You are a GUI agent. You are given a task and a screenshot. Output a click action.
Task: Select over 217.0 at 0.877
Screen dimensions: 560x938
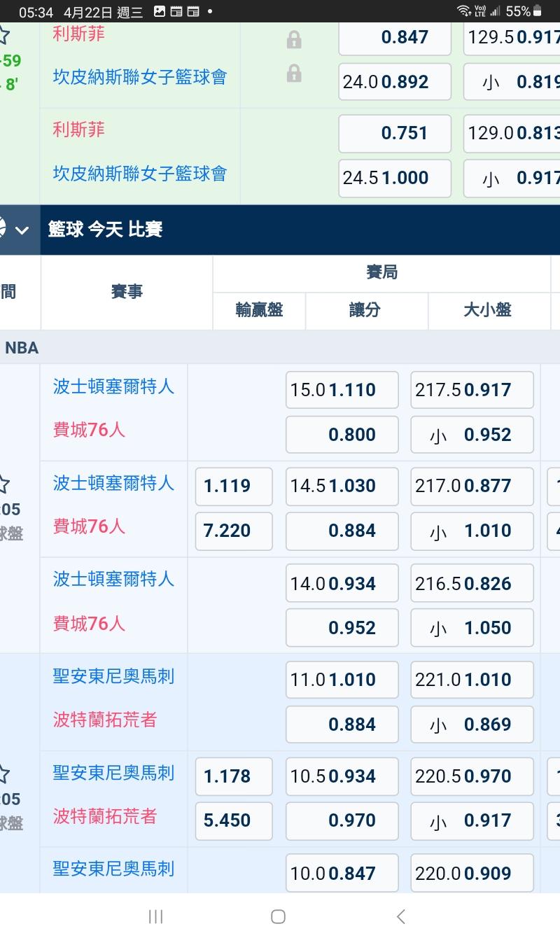[472, 486]
